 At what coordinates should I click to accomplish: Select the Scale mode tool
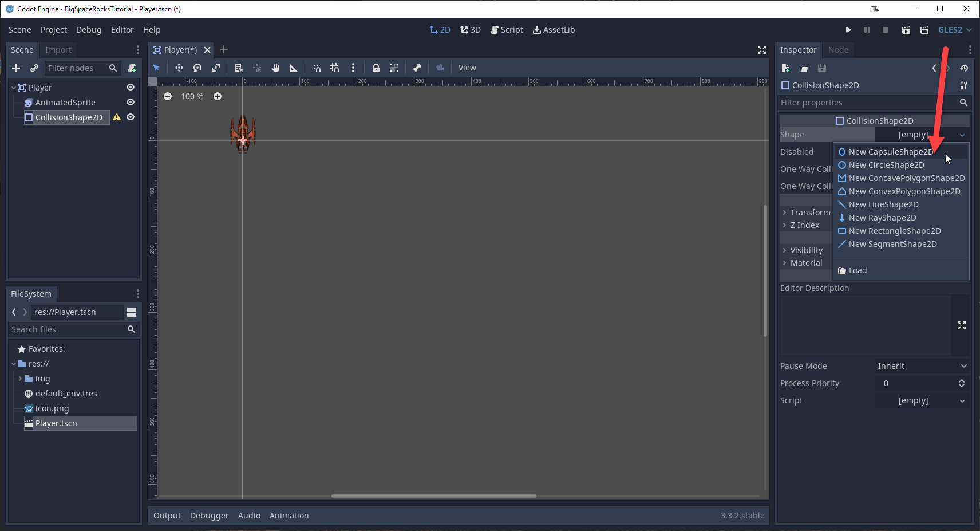[x=216, y=68]
